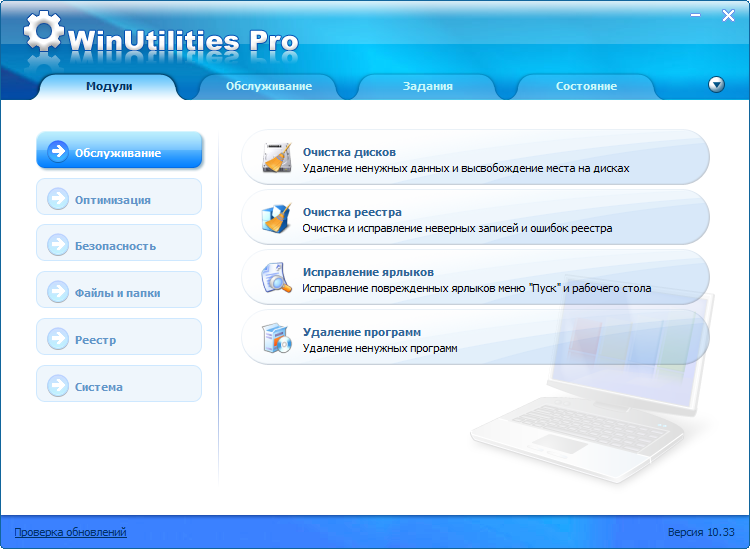Image resolution: width=750 pixels, height=549 pixels.
Task: Click the uninstall programs box icon
Action: [277, 338]
